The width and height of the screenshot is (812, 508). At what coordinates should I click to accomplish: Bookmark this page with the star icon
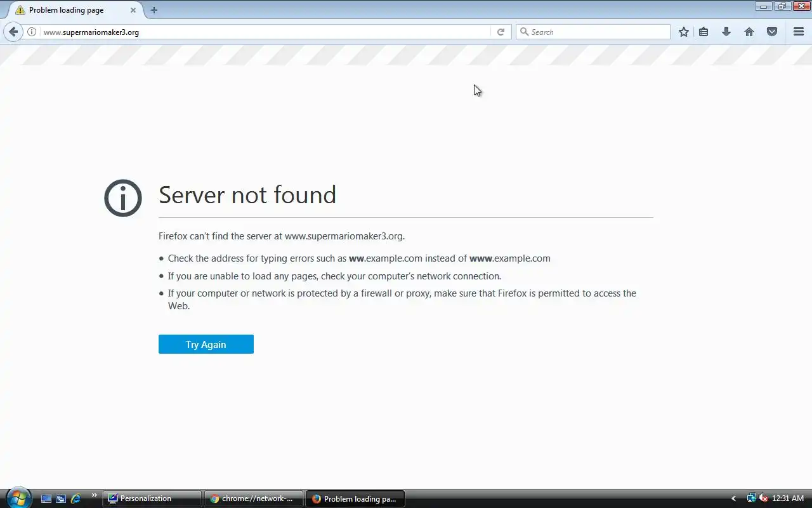[x=683, y=32]
